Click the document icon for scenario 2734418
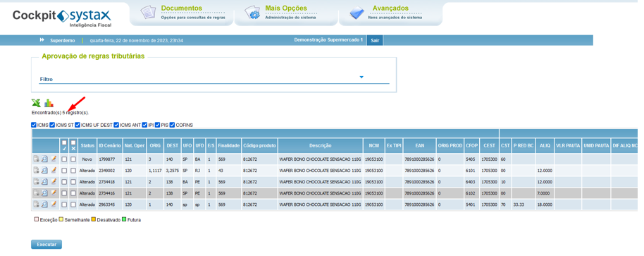 (36, 182)
